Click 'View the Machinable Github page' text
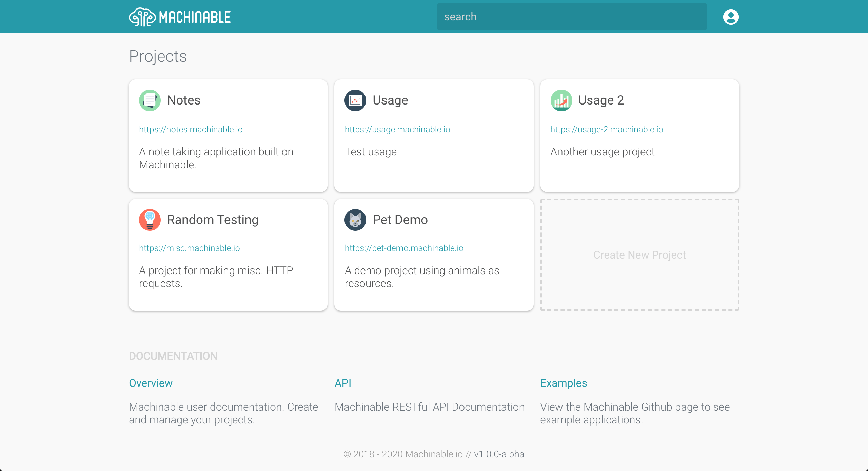The height and width of the screenshot is (471, 868). pyautogui.click(x=635, y=413)
